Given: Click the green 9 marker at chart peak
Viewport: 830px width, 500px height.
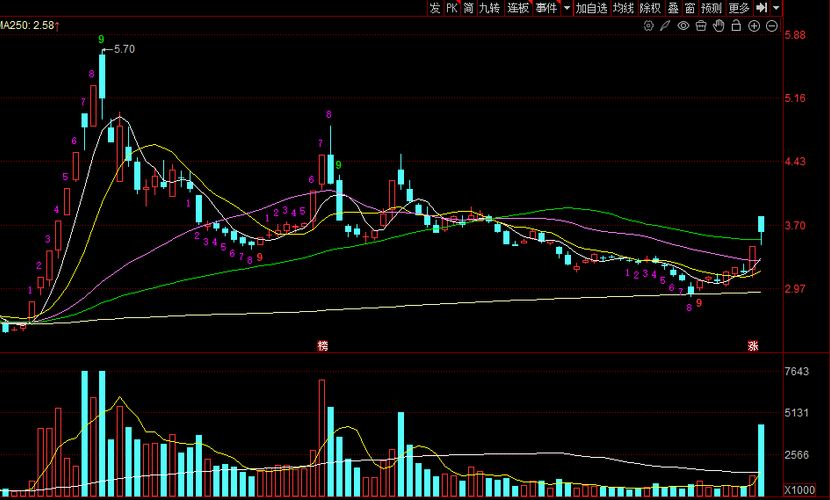Looking at the screenshot, I should coord(101,39).
